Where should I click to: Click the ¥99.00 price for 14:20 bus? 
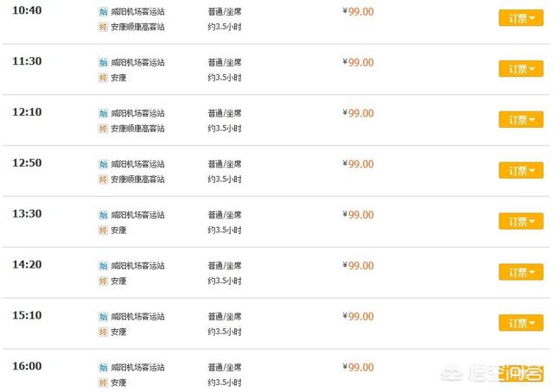click(x=358, y=266)
